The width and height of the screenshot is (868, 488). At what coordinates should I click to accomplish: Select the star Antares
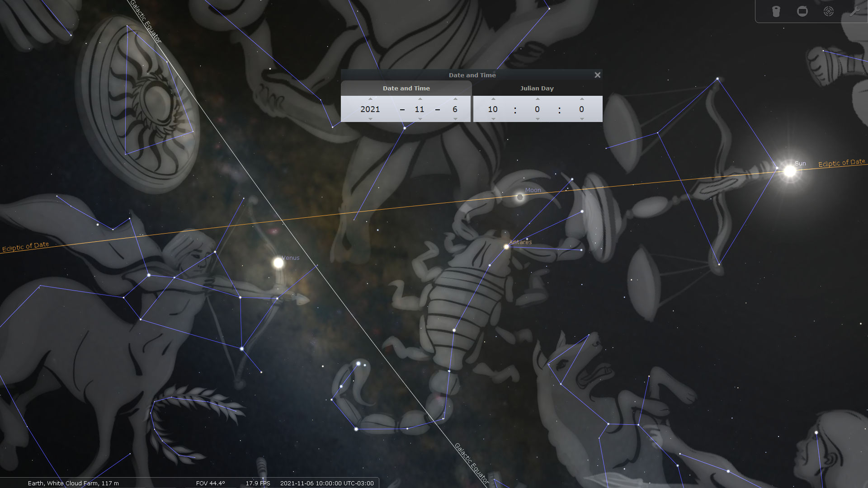tap(506, 247)
